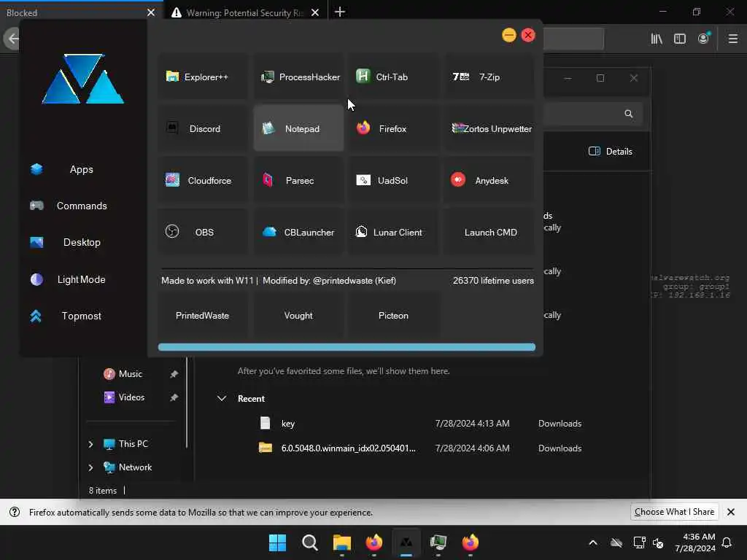The height and width of the screenshot is (560, 747).
Task: Toggle Firefox sidebar view icon
Action: (680, 39)
